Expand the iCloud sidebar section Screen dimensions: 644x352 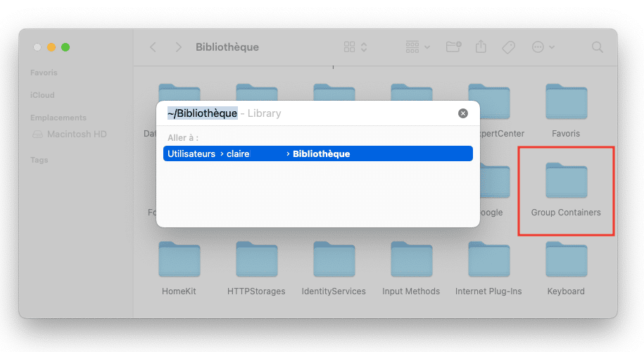pyautogui.click(x=42, y=95)
